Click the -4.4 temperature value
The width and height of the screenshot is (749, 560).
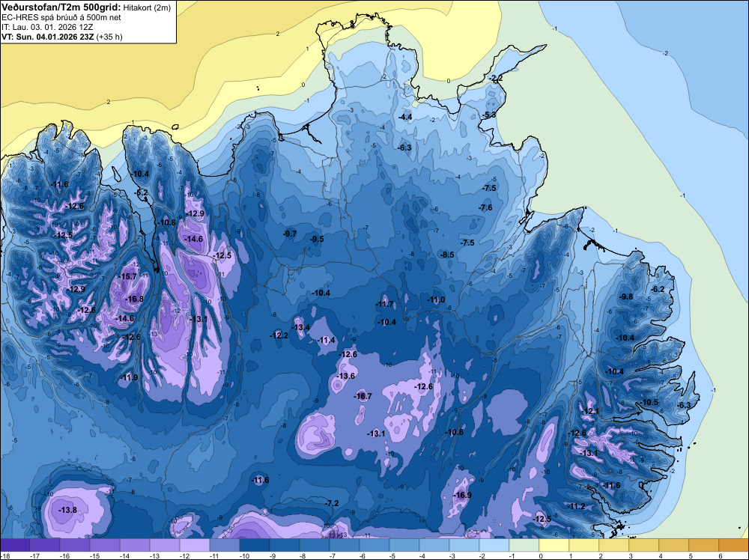(405, 117)
